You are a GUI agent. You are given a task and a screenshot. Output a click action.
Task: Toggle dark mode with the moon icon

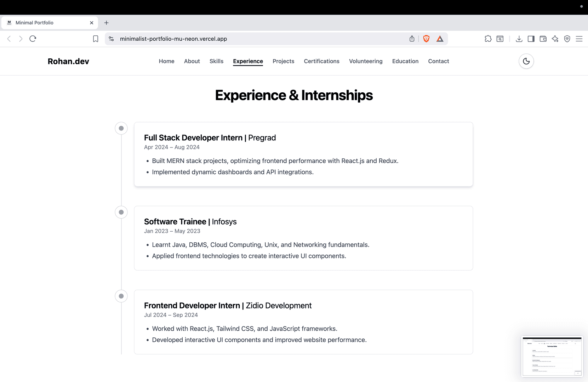pyautogui.click(x=526, y=61)
